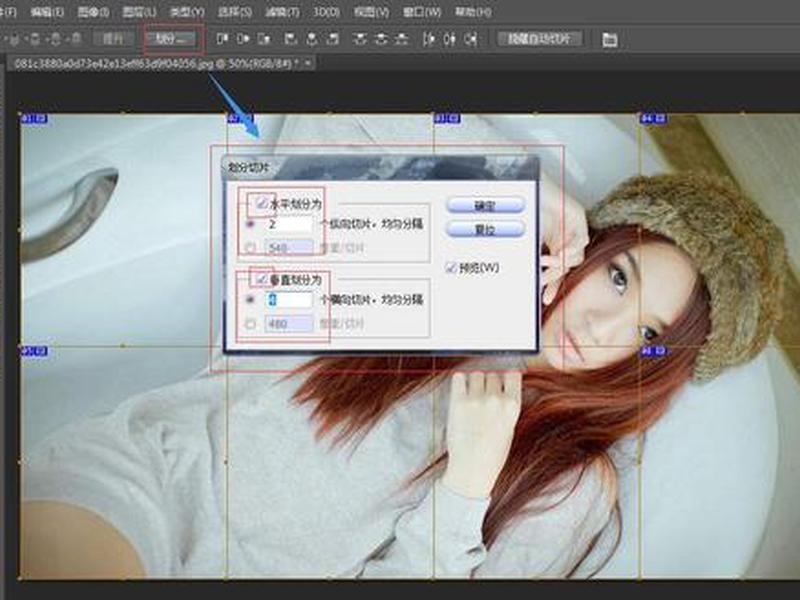Screen dimensions: 800x600
Task: Click the pixels field showing 480
Action: click(x=289, y=323)
